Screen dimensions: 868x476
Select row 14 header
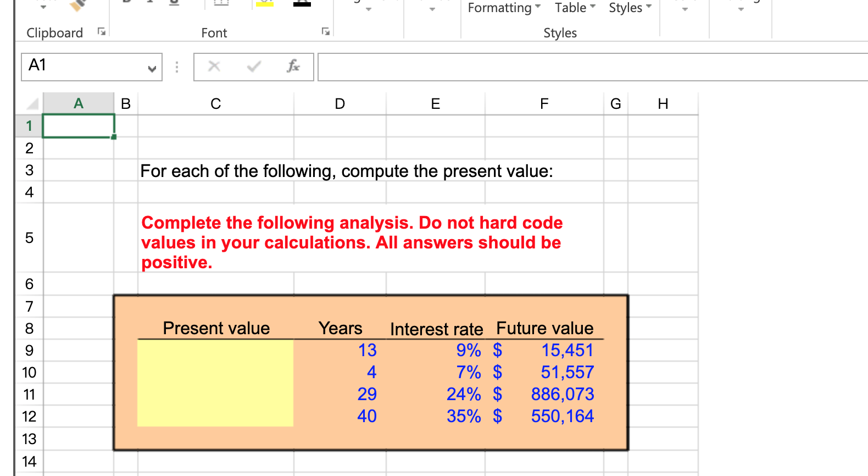[29, 461]
